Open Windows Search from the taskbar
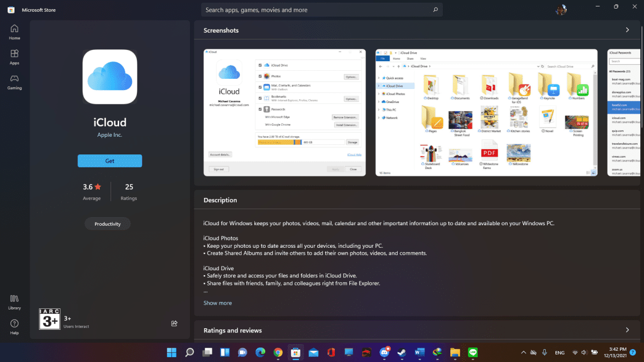The width and height of the screenshot is (644, 362). [189, 352]
